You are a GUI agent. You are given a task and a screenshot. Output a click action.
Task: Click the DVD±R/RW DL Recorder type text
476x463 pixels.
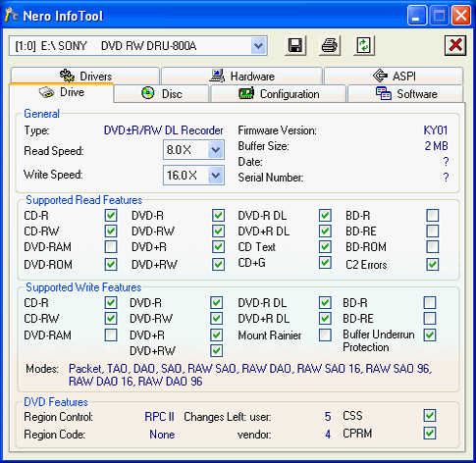click(x=164, y=130)
